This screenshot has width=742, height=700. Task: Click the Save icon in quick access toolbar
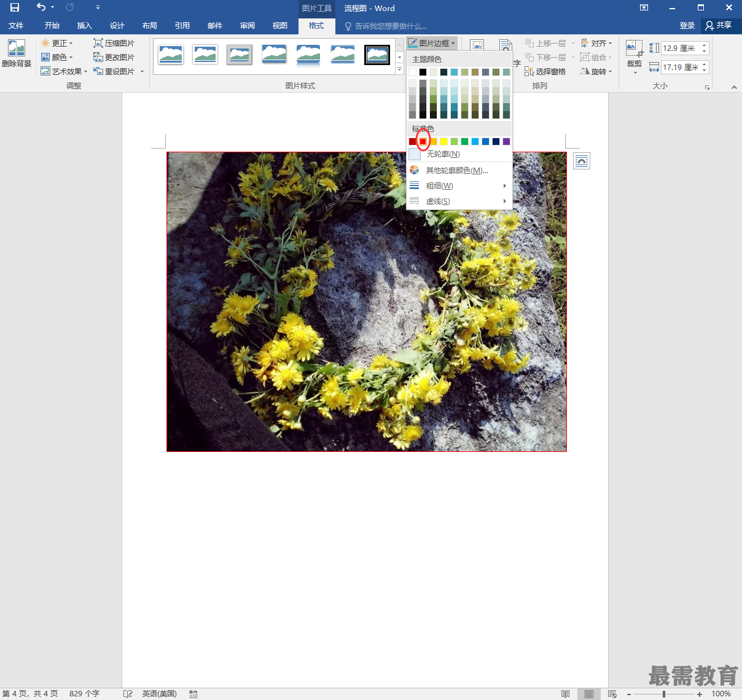point(15,7)
